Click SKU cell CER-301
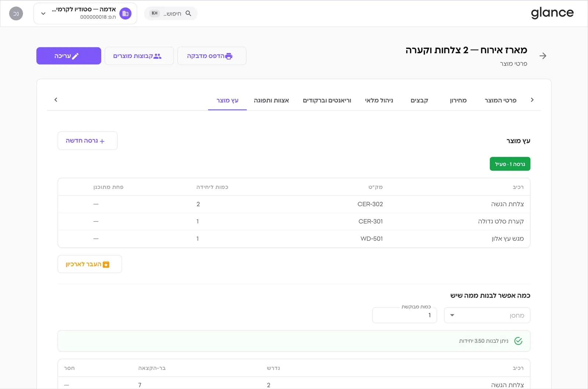 370,221
